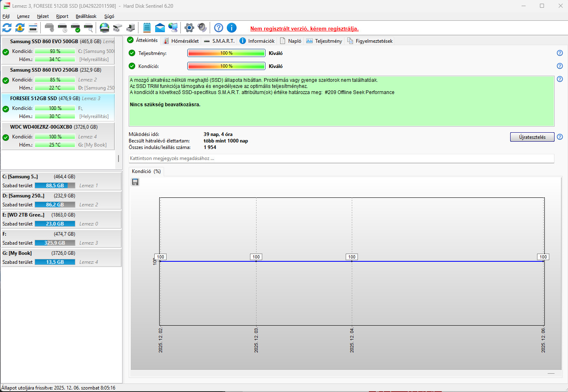Click the globe over disk toolbar icon
The height and width of the screenshot is (392, 568).
click(x=105, y=28)
